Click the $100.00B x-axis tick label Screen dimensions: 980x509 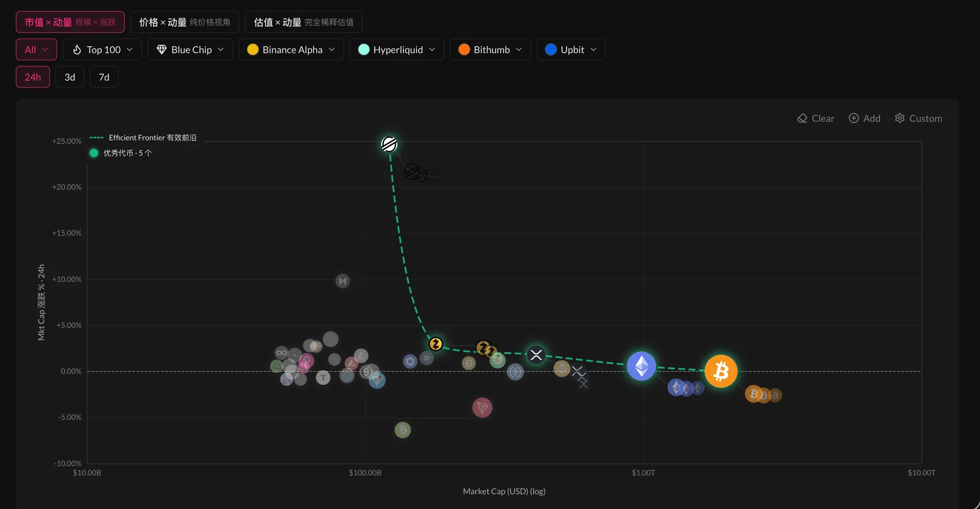tap(365, 472)
